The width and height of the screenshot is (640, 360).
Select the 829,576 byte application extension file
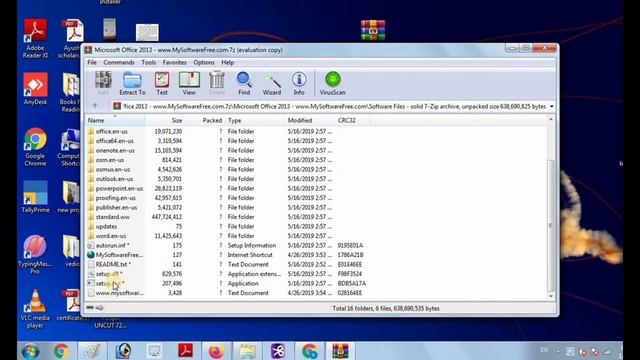coord(109,274)
